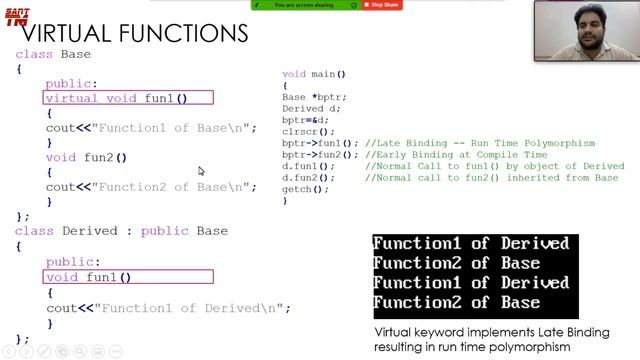Click the 'Derived d;' declaration
The width and height of the screenshot is (640, 360).
coord(311,109)
